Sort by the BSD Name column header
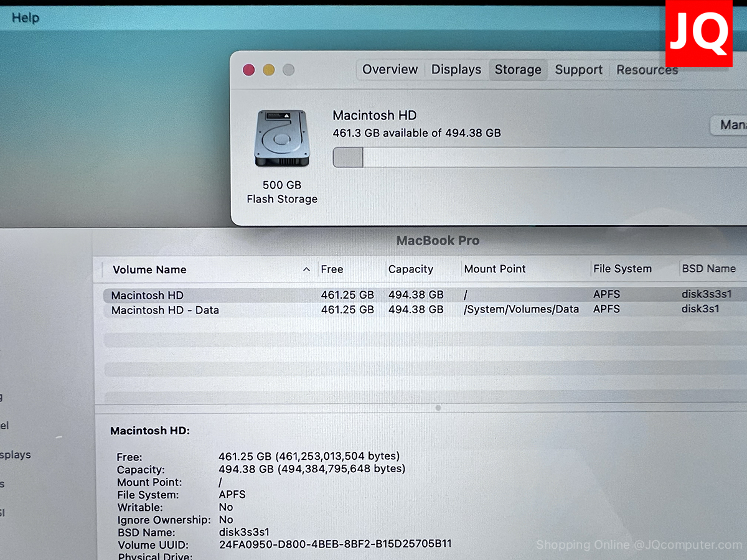 pos(709,269)
